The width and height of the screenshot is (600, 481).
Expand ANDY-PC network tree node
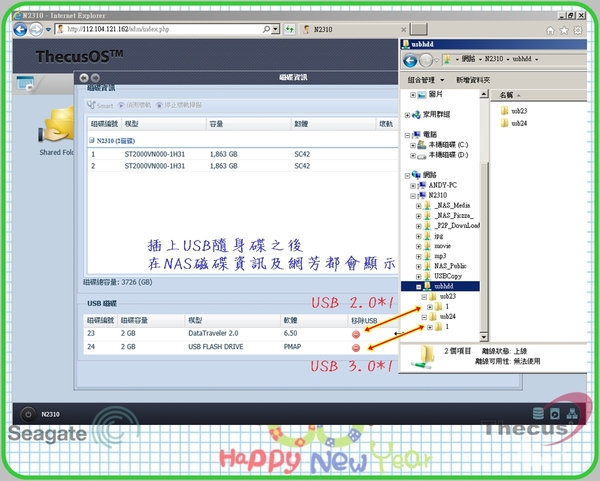coord(412,186)
